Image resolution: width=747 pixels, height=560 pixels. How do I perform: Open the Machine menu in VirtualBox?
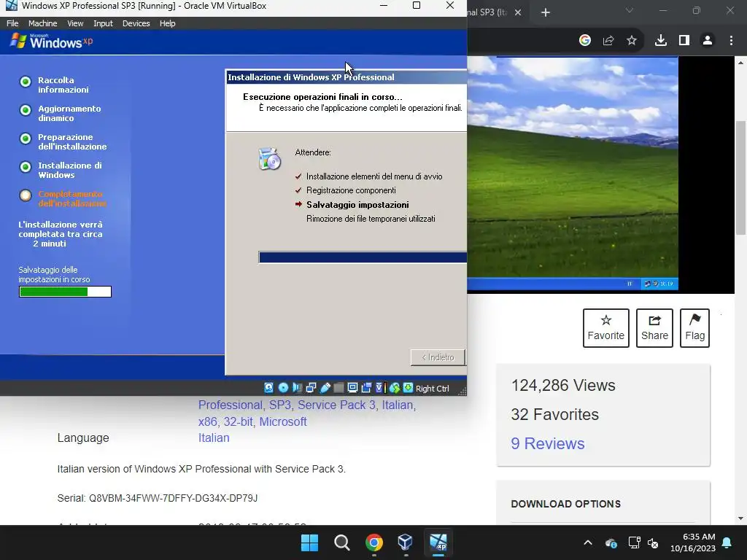coord(42,23)
